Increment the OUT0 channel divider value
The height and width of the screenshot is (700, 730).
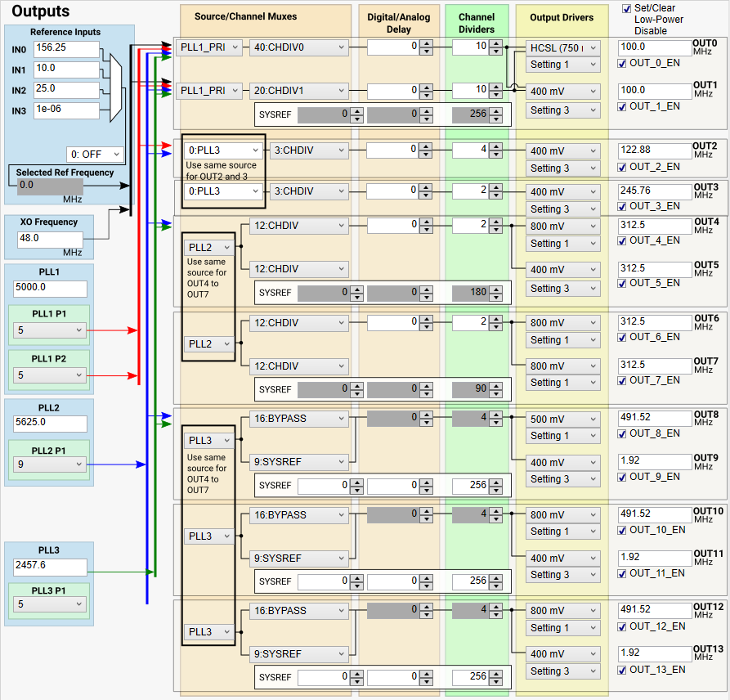(x=495, y=44)
